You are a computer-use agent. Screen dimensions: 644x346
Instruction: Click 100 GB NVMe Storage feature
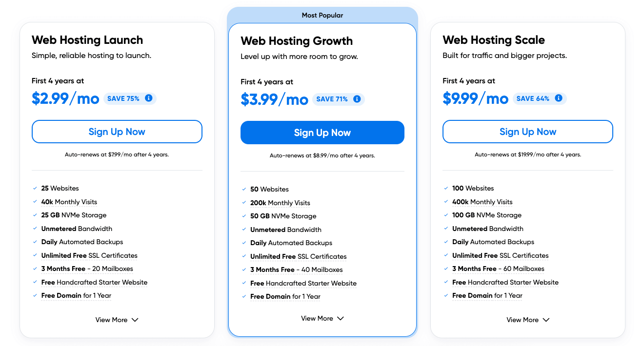tap(486, 215)
